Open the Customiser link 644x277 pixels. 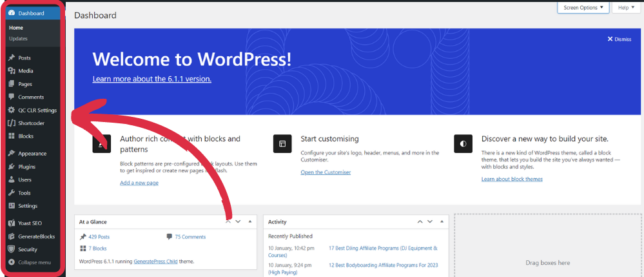[326, 172]
